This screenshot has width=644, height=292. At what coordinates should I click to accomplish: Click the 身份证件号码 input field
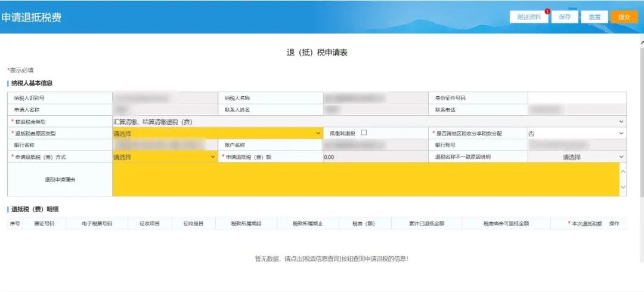[577, 98]
